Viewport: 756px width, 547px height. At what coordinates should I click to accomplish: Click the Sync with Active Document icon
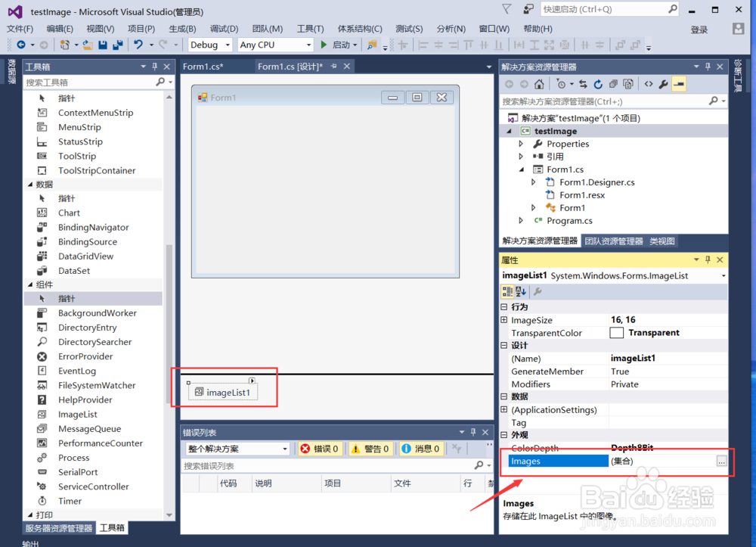coord(583,85)
